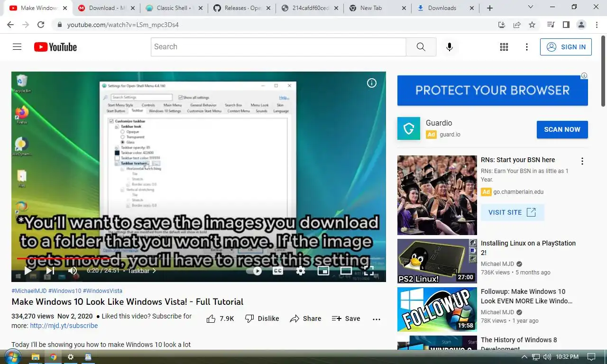Switch to theater mode
This screenshot has height=364, width=607.
tap(346, 271)
